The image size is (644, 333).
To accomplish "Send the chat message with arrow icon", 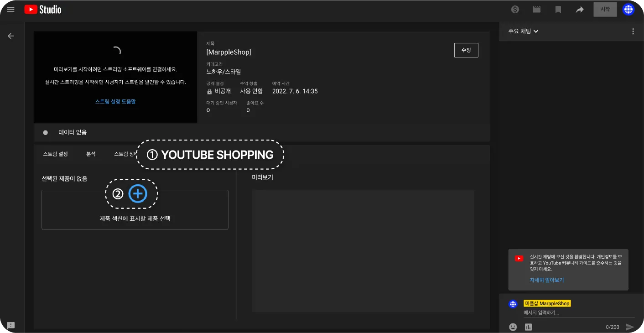I will click(x=630, y=327).
